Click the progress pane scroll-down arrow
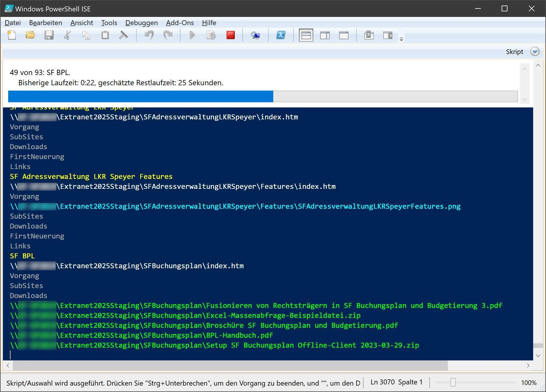The image size is (546, 392). (x=524, y=100)
